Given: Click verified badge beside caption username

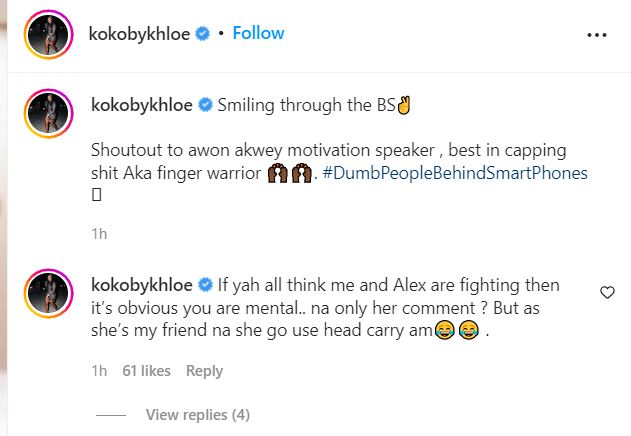Looking at the screenshot, I should coord(206,104).
